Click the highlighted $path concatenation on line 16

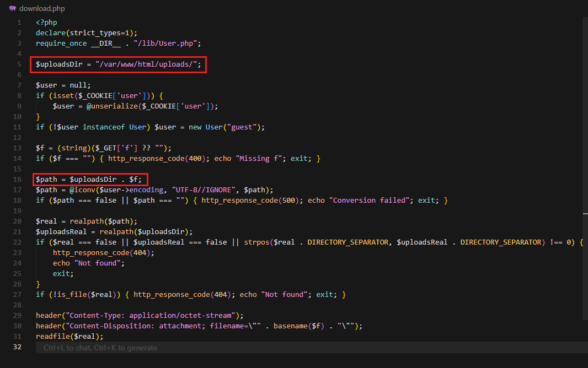[89, 180]
